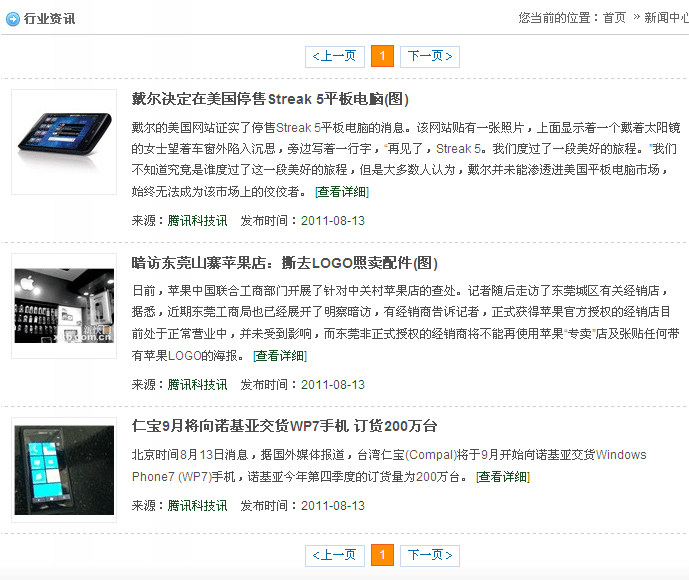This screenshot has height=580, width=689.
Task: Click 腾讯科技讯 source under the 仁宝 article
Action: [x=197, y=505]
